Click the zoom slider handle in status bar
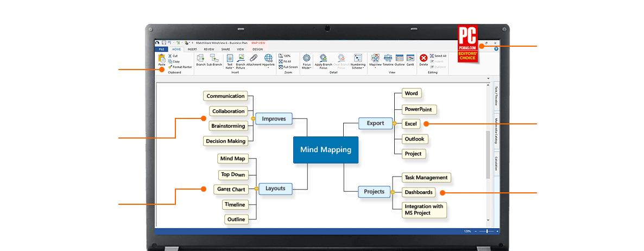The image size is (644, 251). [487, 231]
